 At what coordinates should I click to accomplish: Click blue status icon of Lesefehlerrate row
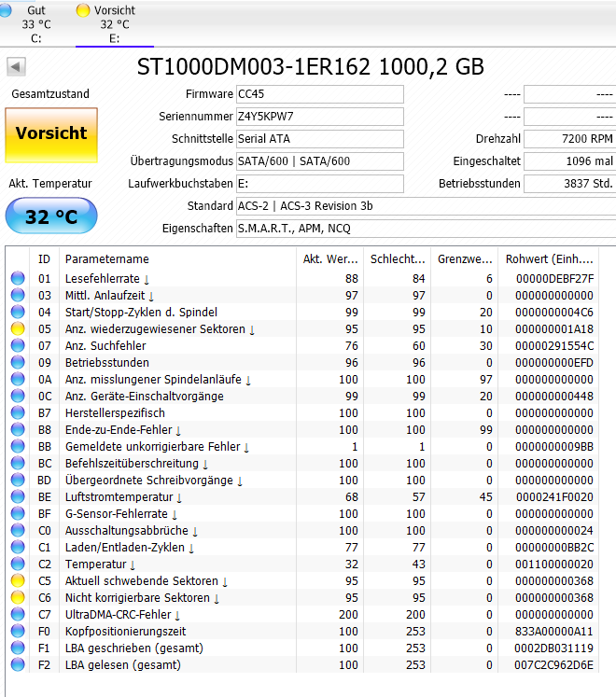pos(18,278)
